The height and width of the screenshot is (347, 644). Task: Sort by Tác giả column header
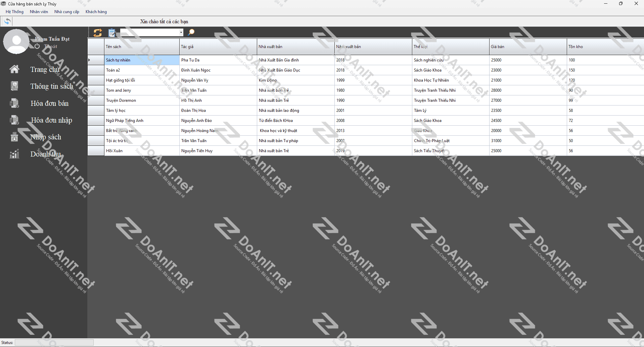[x=218, y=47]
